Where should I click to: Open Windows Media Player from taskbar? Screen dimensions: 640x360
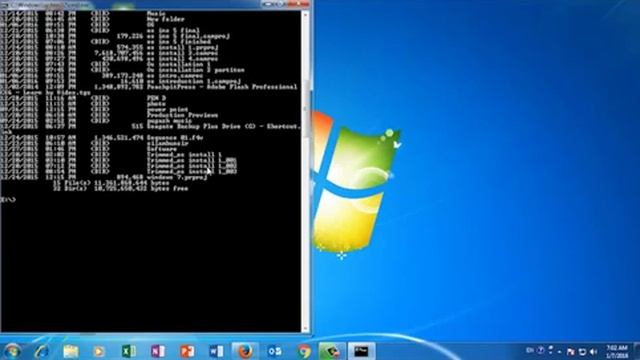click(99, 351)
